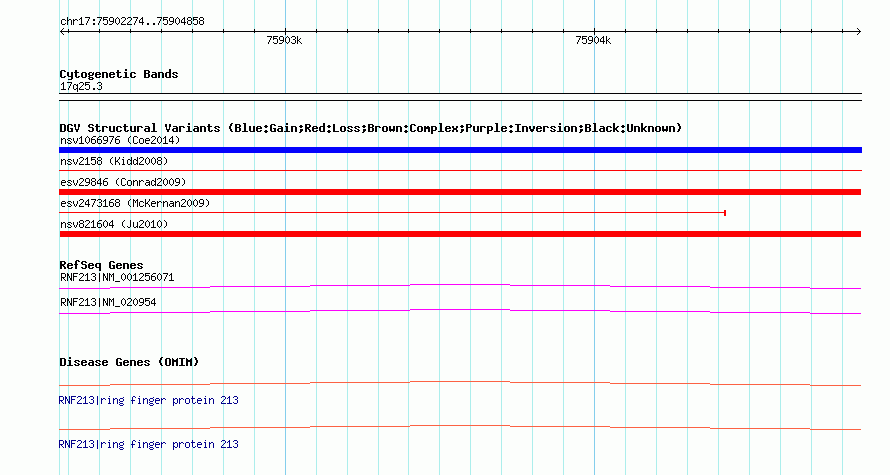Open variant nsv2158 (Kidd2008) label
The image size is (890, 475).
point(114,161)
